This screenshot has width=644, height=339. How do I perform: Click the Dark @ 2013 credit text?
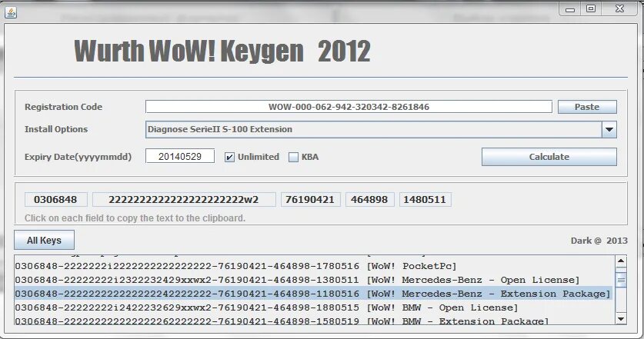click(x=599, y=241)
